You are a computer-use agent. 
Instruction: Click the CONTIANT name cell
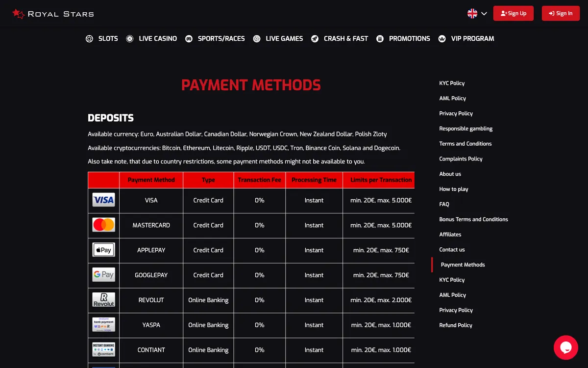coord(151,350)
